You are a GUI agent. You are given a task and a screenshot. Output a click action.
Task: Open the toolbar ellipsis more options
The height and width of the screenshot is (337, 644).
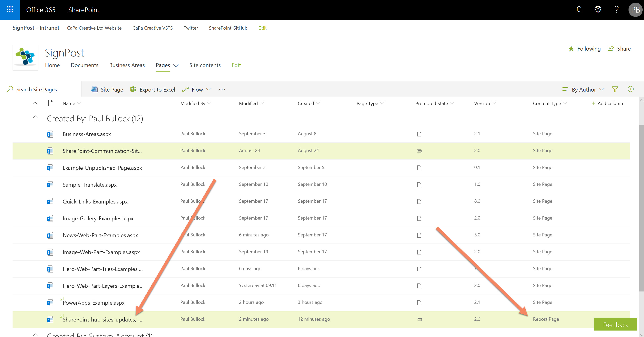222,89
